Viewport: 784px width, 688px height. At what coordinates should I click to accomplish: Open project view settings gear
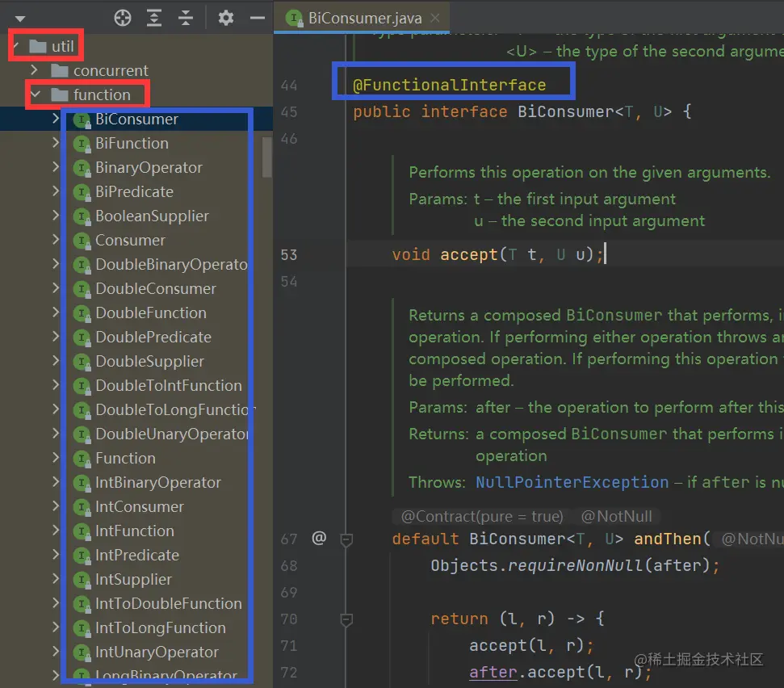(225, 18)
